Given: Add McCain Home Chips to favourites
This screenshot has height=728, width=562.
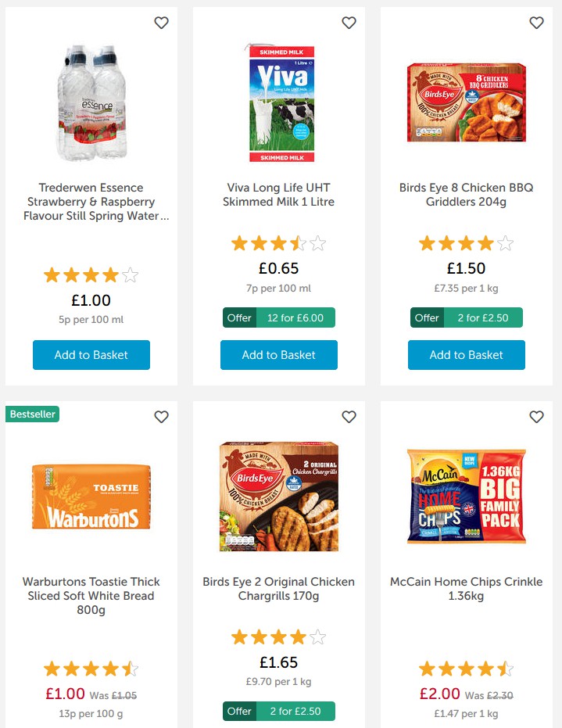Looking at the screenshot, I should pos(536,417).
